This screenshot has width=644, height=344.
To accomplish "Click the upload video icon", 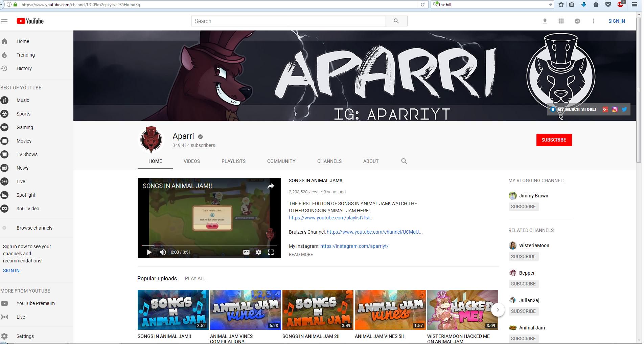I will [x=545, y=21].
